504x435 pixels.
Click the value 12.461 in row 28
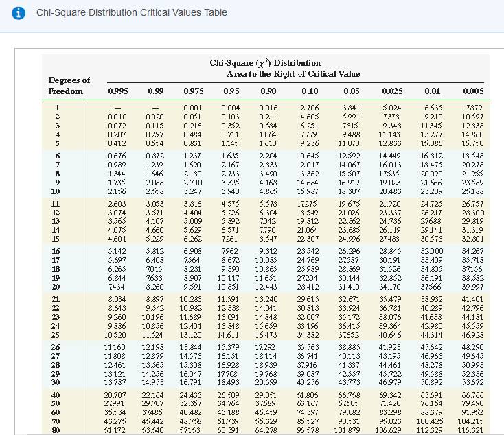tap(115, 365)
